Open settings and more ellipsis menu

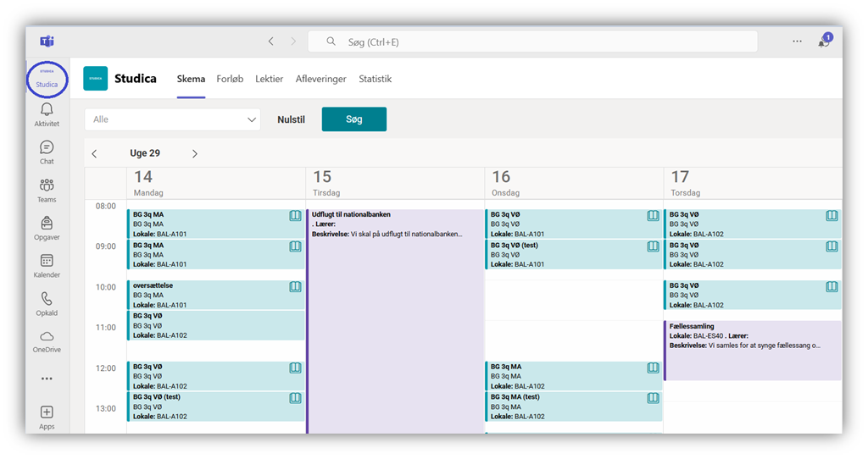tap(797, 41)
